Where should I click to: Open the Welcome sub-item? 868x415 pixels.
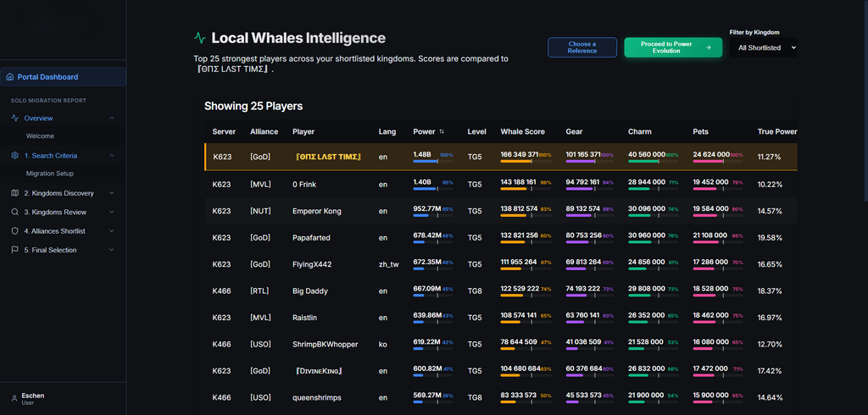40,136
